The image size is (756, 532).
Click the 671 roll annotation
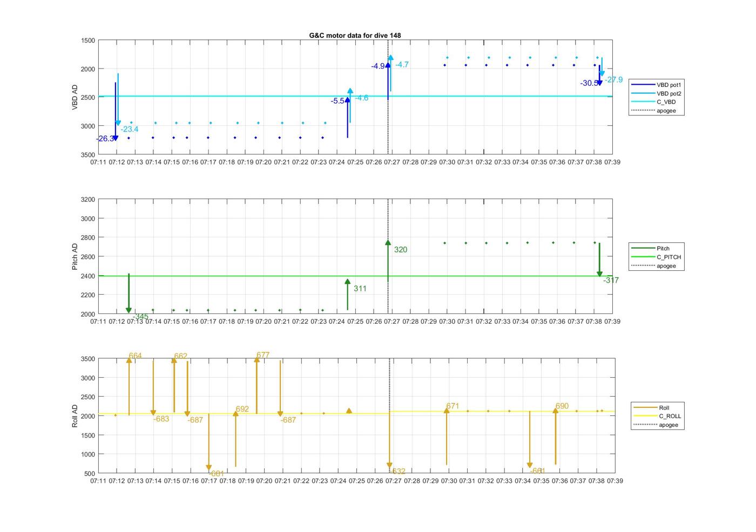[453, 406]
